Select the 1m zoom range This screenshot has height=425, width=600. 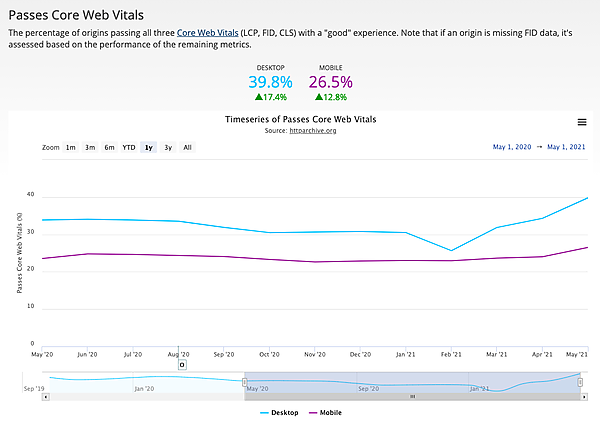[x=71, y=147]
